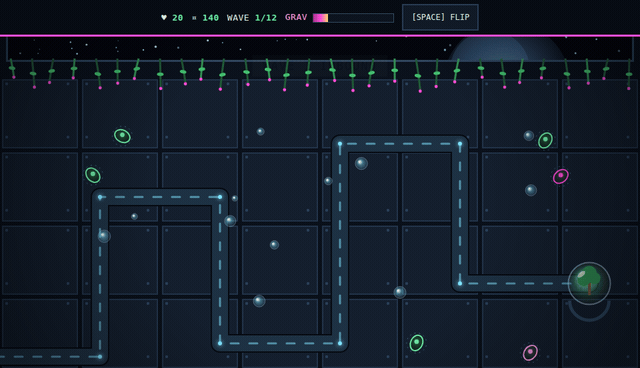The width and height of the screenshot is (640, 368).
Task: Click the glowing path waypoint node nearest the tree dome
Action: pos(460,283)
